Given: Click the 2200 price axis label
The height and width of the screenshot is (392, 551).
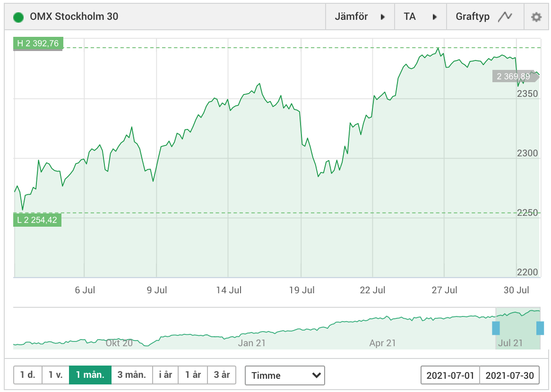Looking at the screenshot, I should click(527, 272).
